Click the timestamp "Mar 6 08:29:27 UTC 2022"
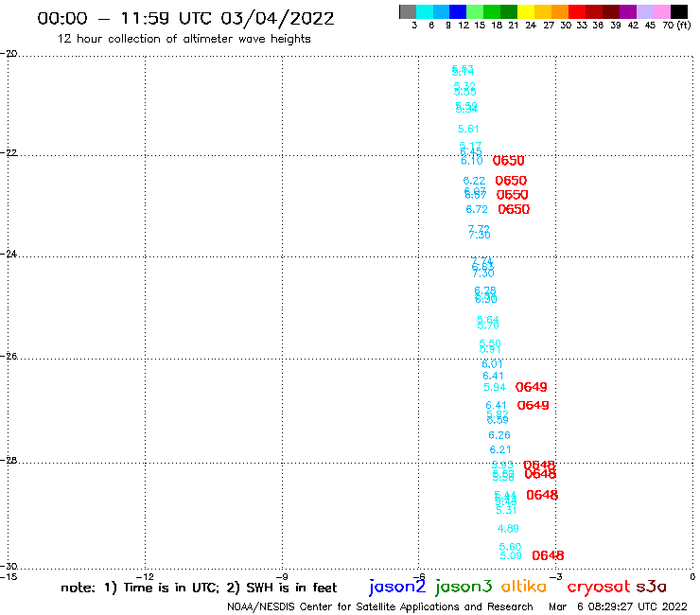This screenshot has width=700, height=615. click(618, 607)
